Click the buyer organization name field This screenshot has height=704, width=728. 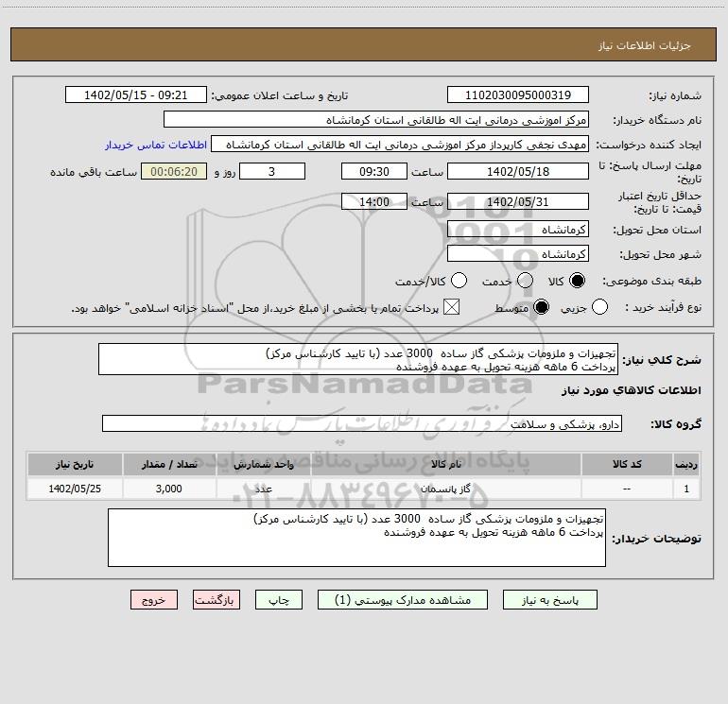[x=376, y=120]
